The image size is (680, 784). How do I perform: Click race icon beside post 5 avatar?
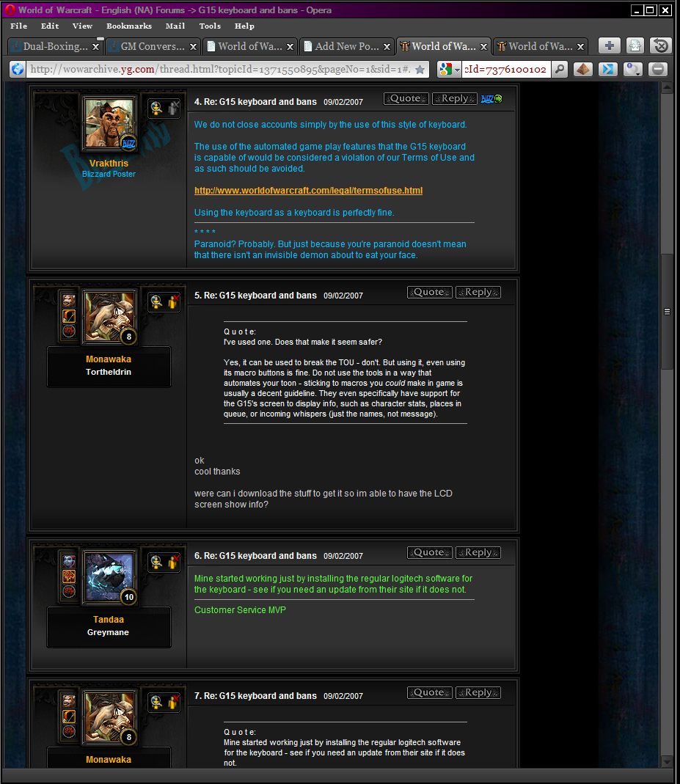tap(69, 301)
